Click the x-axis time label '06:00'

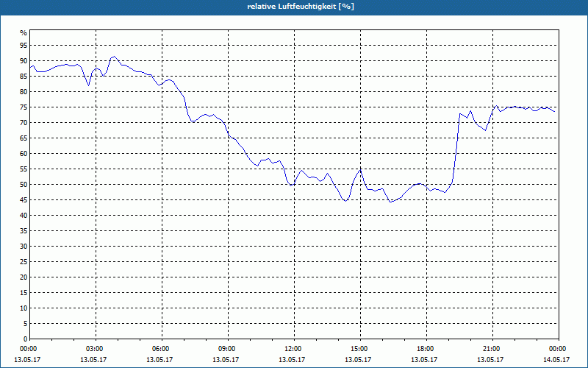click(x=162, y=349)
